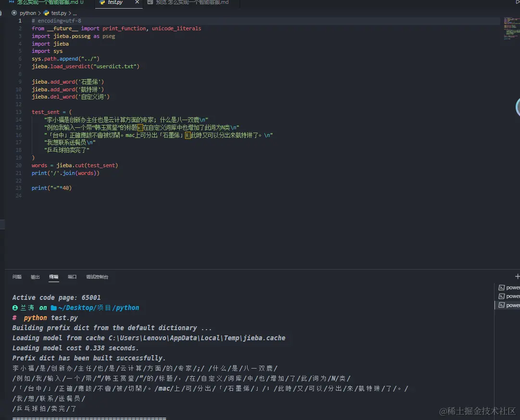Click the terminal output line 乒乓球拍/卖完/了
This screenshot has width=520, height=420.
[44, 409]
